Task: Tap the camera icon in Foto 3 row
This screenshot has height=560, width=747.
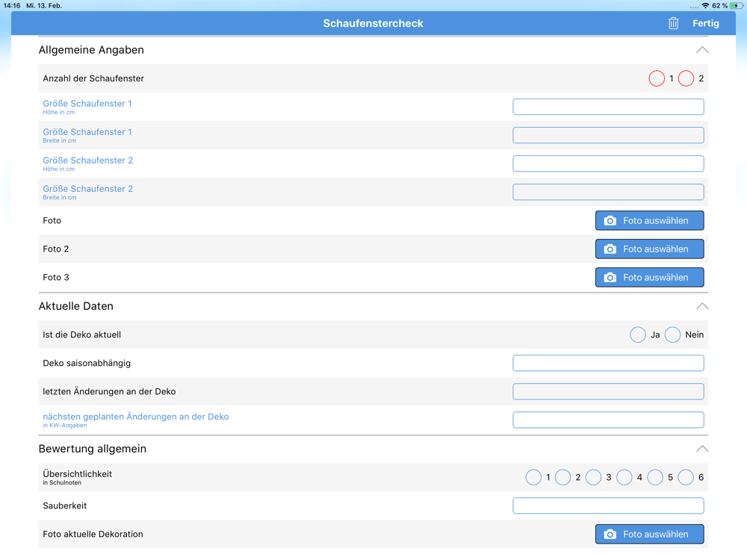Action: 610,278
